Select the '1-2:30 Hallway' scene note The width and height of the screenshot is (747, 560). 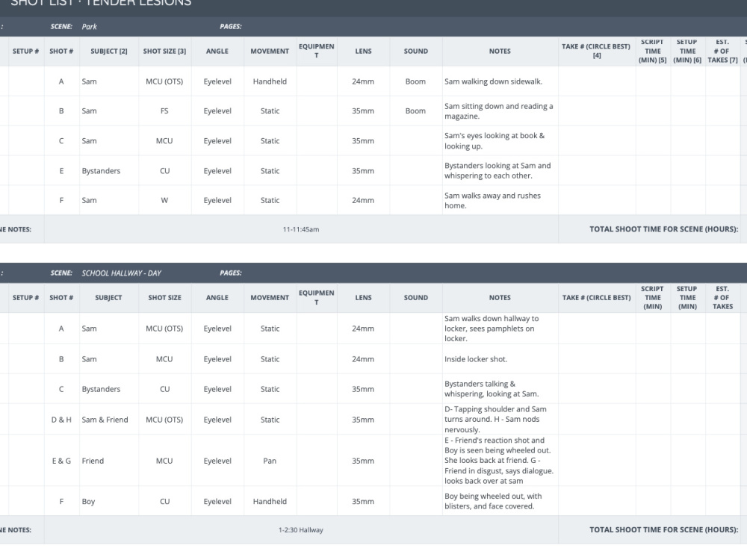point(301,530)
